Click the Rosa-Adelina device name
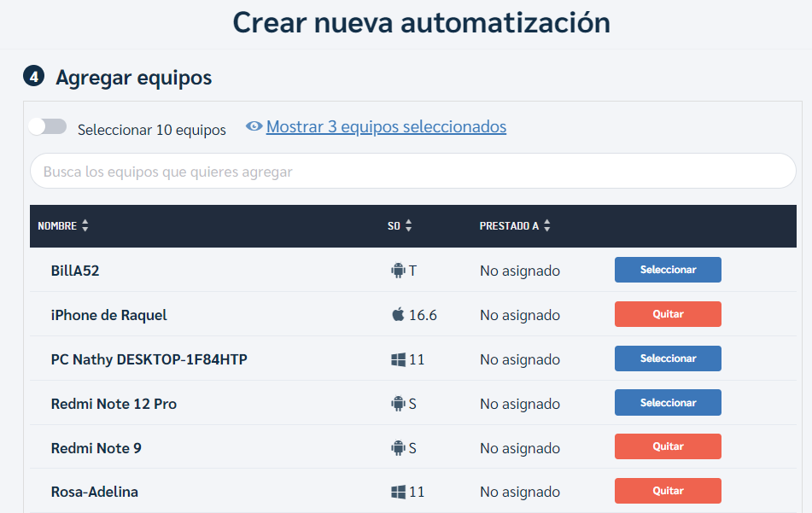812x513 pixels. (x=94, y=492)
